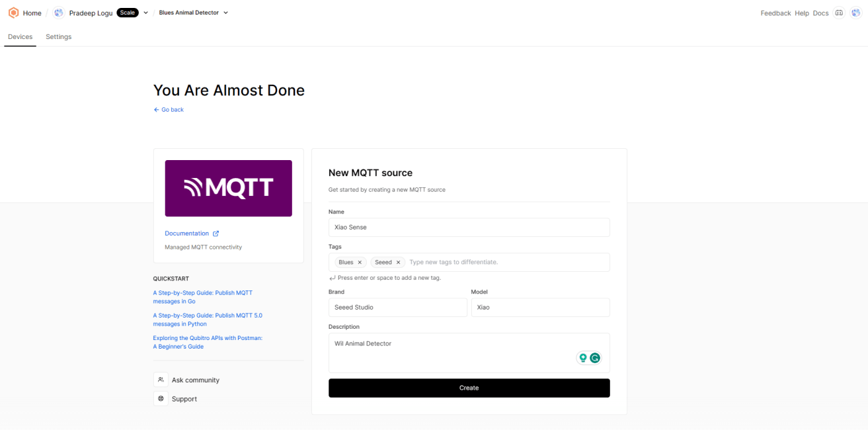Click the Create button
This screenshot has width=868, height=430.
pos(469,388)
